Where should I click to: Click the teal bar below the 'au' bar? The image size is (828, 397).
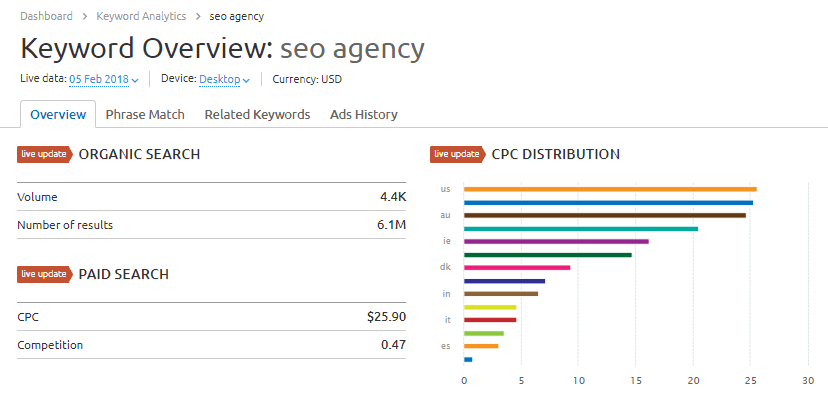pyautogui.click(x=581, y=229)
